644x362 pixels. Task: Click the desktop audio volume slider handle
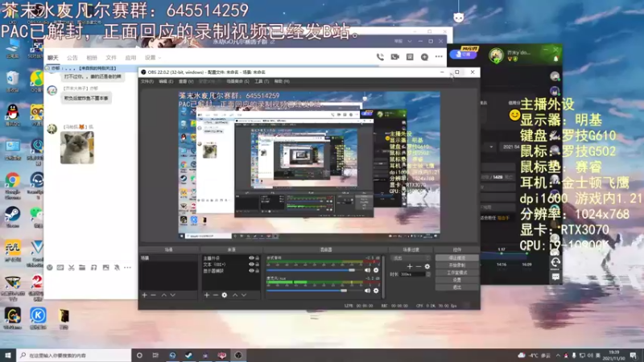click(352, 270)
